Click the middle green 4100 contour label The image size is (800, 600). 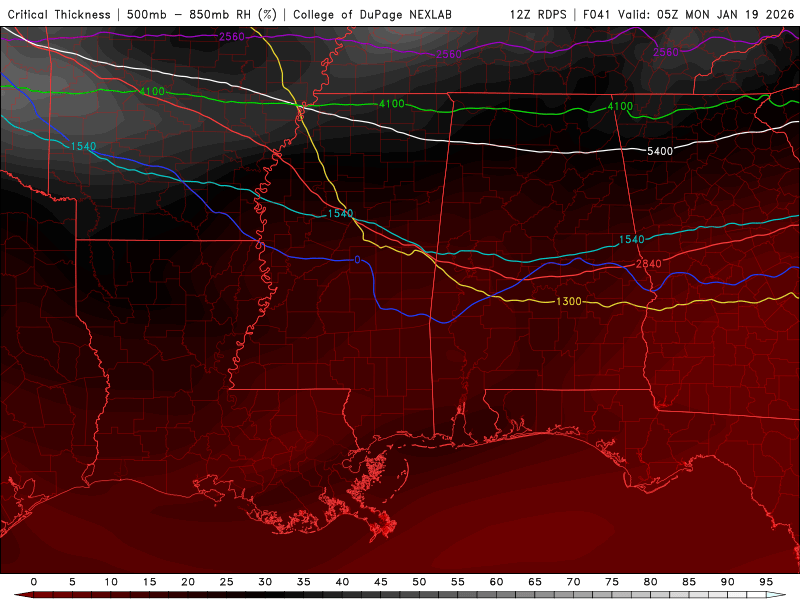point(391,104)
